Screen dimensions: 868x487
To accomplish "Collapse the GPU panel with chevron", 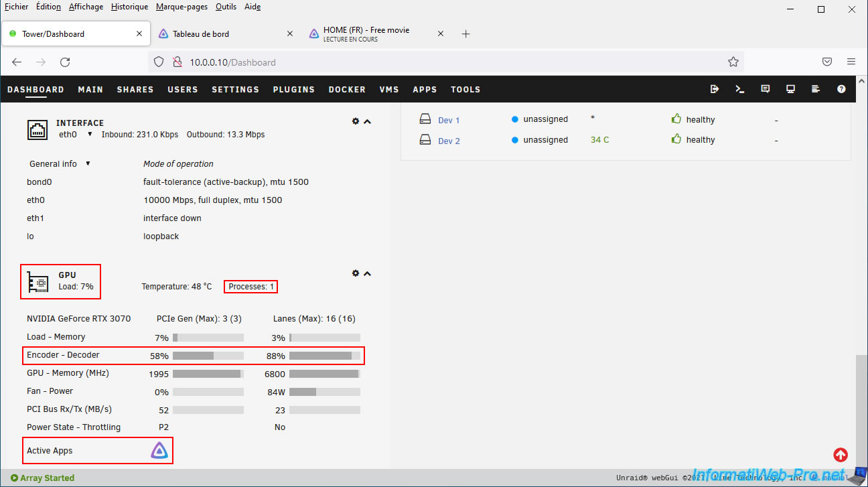I will 367,273.
